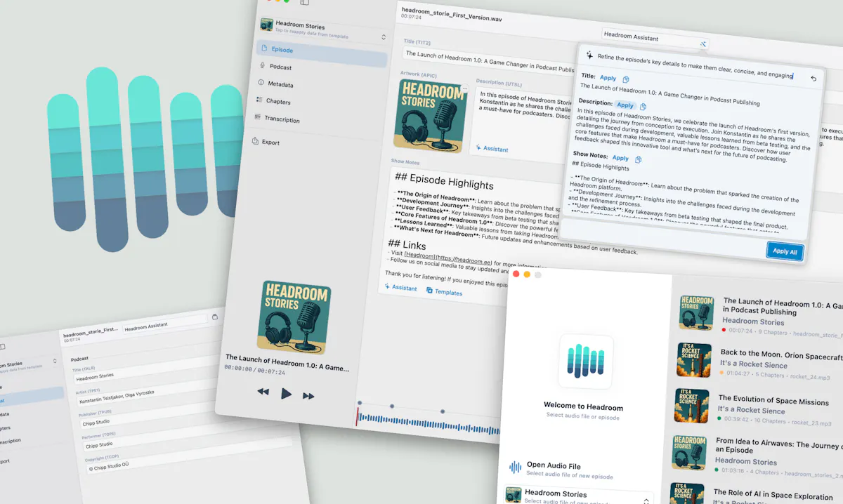843x504 pixels.
Task: Click the undo arrow in assistant popup
Action: coord(813,78)
